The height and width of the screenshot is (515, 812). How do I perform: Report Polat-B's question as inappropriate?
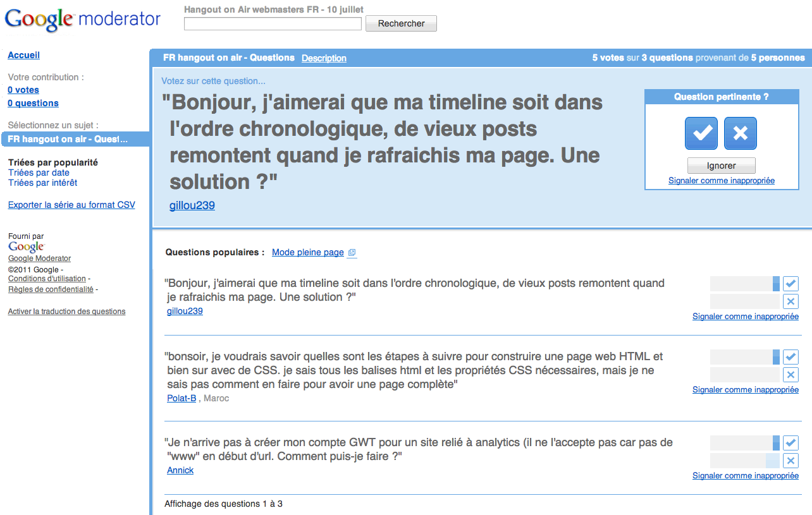pyautogui.click(x=746, y=390)
